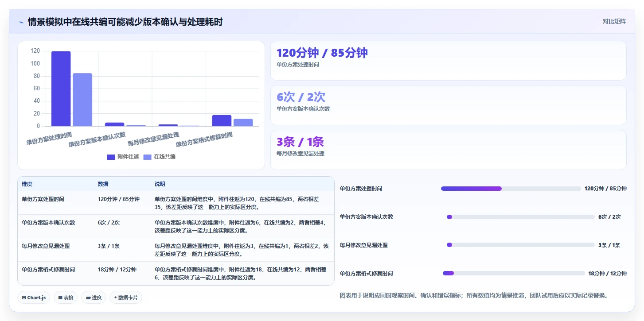Click the 附件往返 bar for 单份方案格式修复时间
The height and width of the screenshot is (321, 644).
[222, 120]
